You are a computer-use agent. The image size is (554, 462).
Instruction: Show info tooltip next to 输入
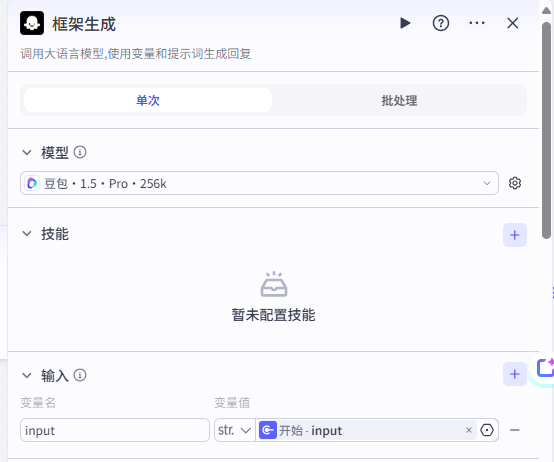point(80,375)
